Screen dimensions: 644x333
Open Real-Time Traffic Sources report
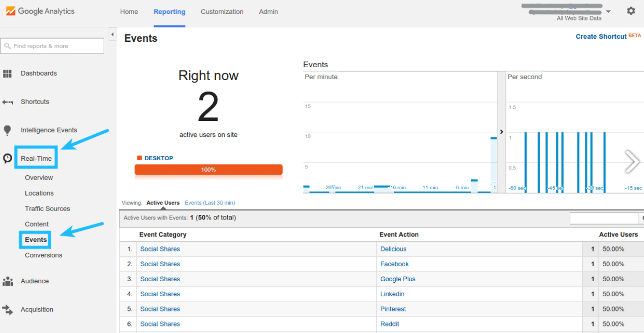[x=47, y=209]
